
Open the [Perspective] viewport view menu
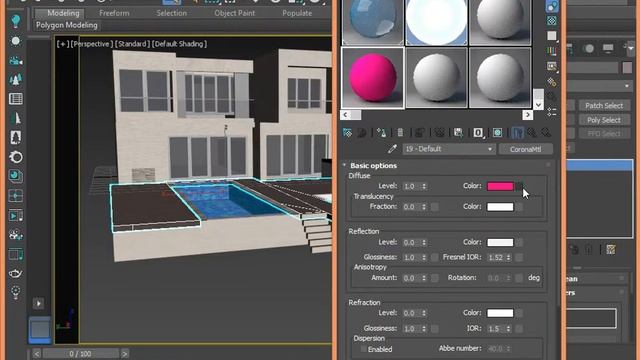92,44
